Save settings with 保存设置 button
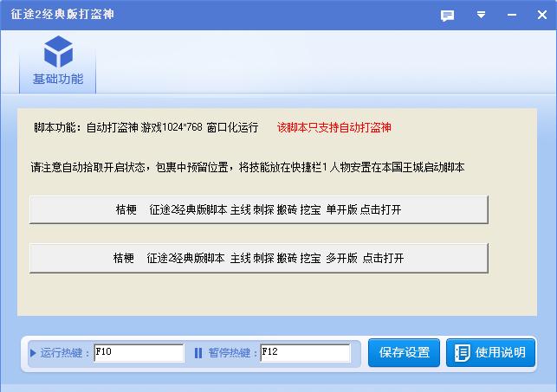Screen dimensions: 557x392 click(x=404, y=352)
